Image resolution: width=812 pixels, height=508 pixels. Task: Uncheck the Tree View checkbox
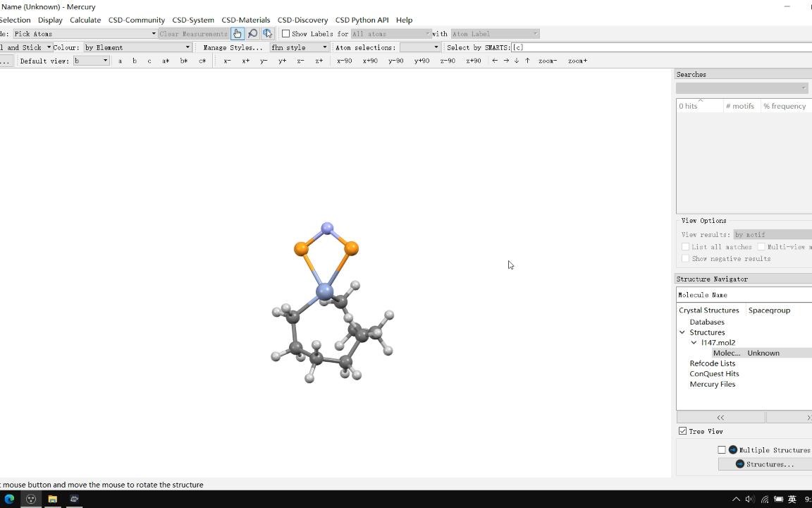[683, 431]
